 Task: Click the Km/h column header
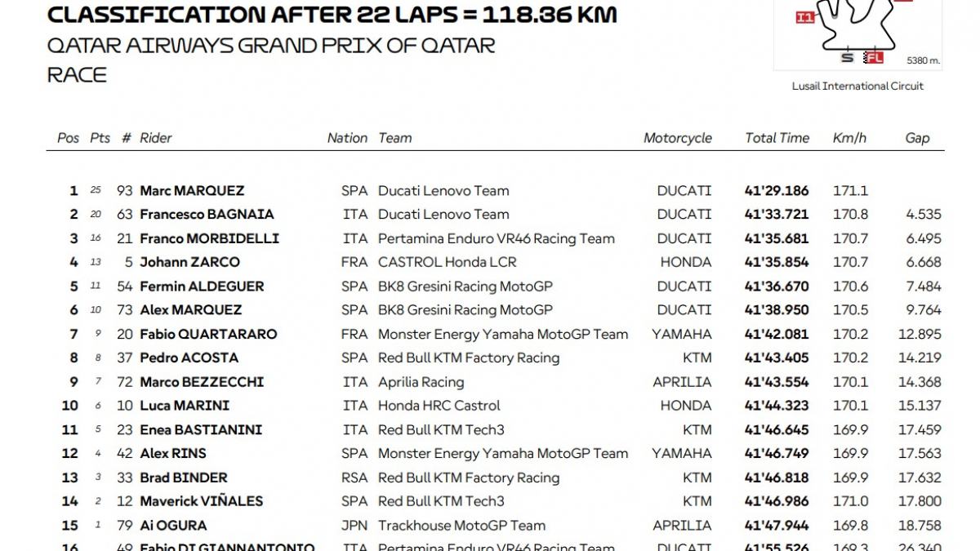pos(849,138)
